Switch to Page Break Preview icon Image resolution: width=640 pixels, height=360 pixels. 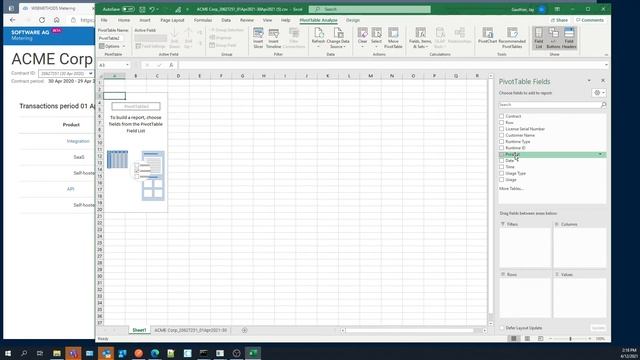point(541,338)
